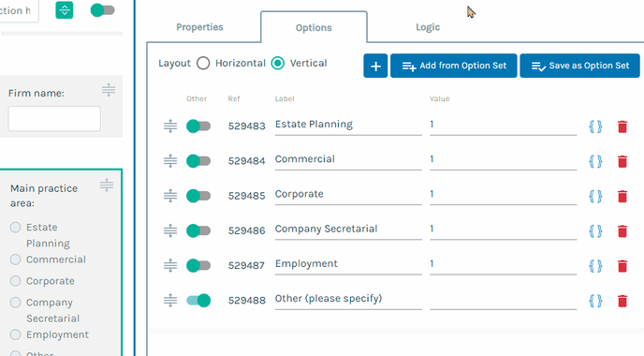Grab the Firm name question drag handle
The width and height of the screenshot is (644, 356).
pyautogui.click(x=109, y=90)
